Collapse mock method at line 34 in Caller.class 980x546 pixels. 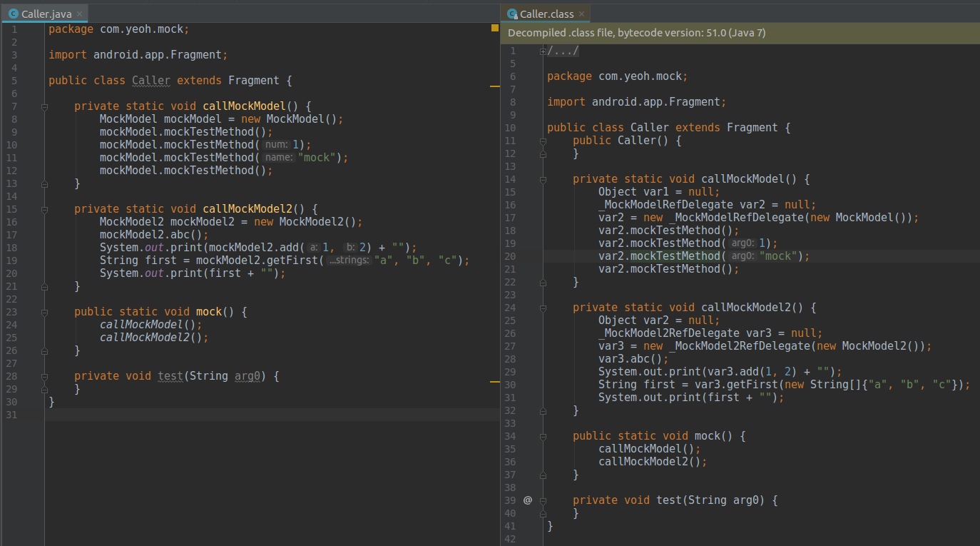coord(543,436)
